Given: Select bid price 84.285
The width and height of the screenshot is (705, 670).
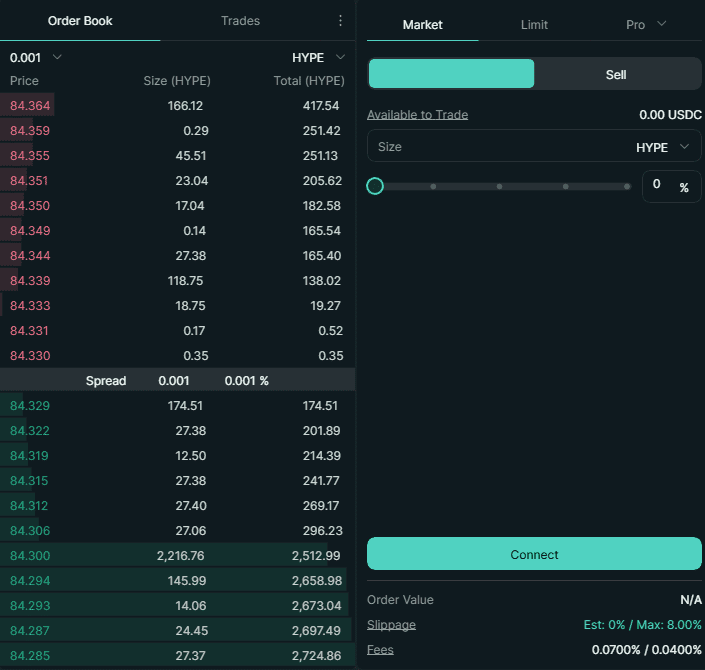Looking at the screenshot, I should 30,656.
